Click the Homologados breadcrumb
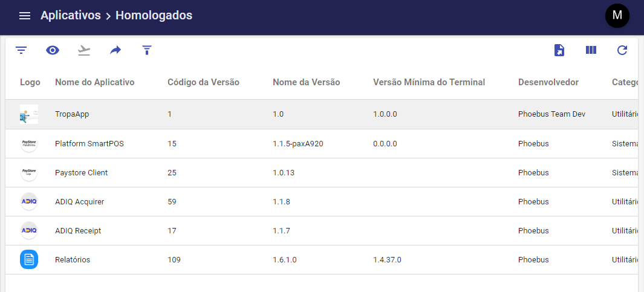The height and width of the screenshot is (292, 644). click(154, 16)
